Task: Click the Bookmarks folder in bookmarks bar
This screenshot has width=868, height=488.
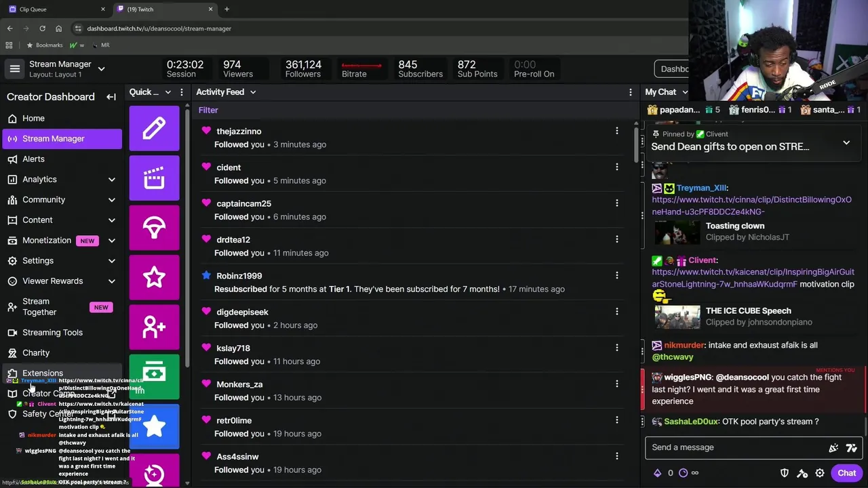Action: (x=45, y=45)
